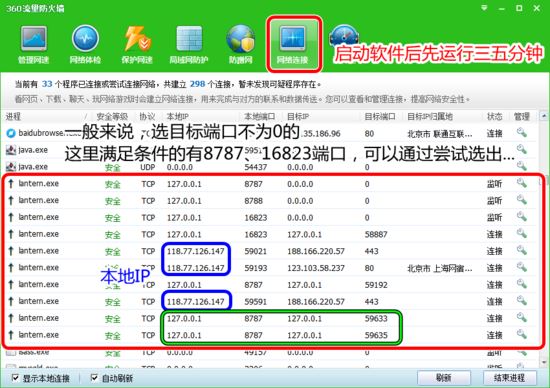Click magnifier for java.exe port 54437 row

coord(522,166)
